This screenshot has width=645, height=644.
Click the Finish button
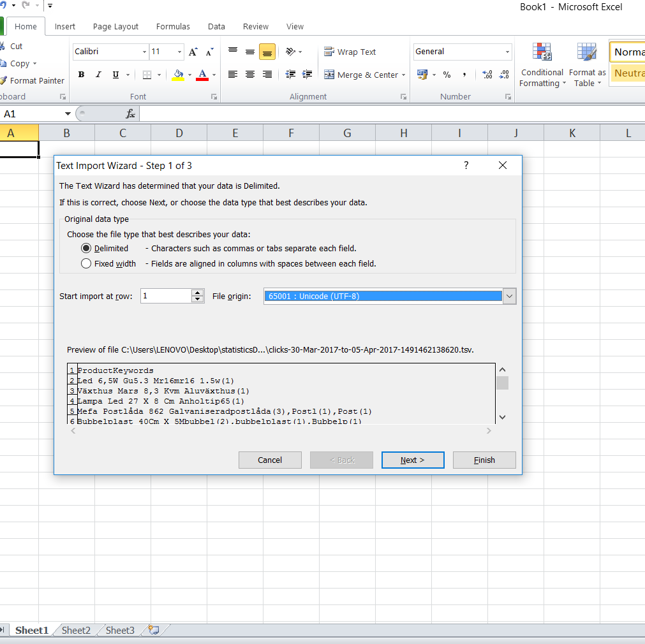click(x=484, y=460)
